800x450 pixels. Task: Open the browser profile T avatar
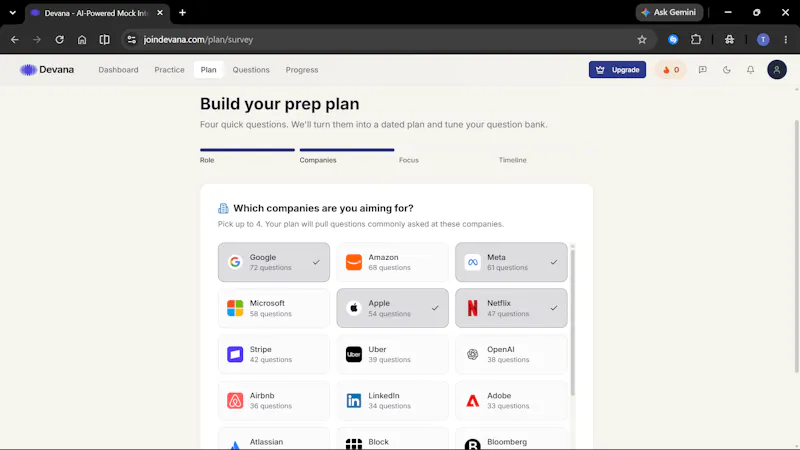pyautogui.click(x=763, y=39)
